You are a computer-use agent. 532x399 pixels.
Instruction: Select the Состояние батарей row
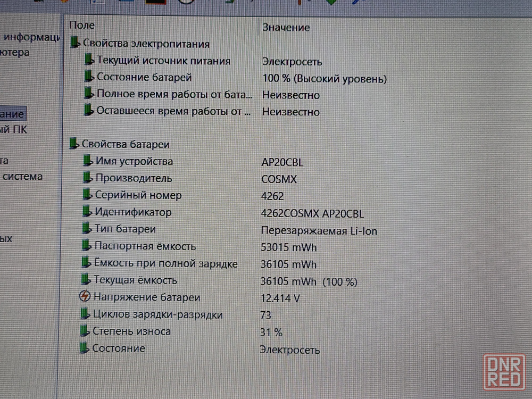(x=144, y=77)
